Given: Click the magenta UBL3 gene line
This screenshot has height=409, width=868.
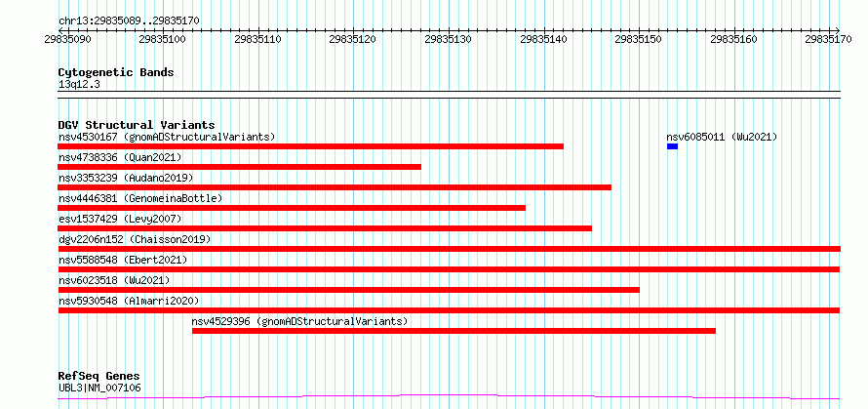Looking at the screenshot, I should pyautogui.click(x=449, y=397).
